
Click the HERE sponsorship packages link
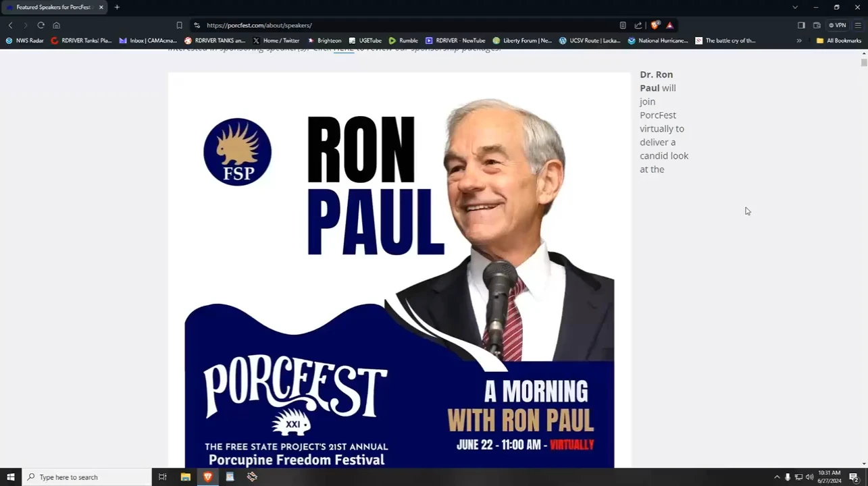click(343, 49)
